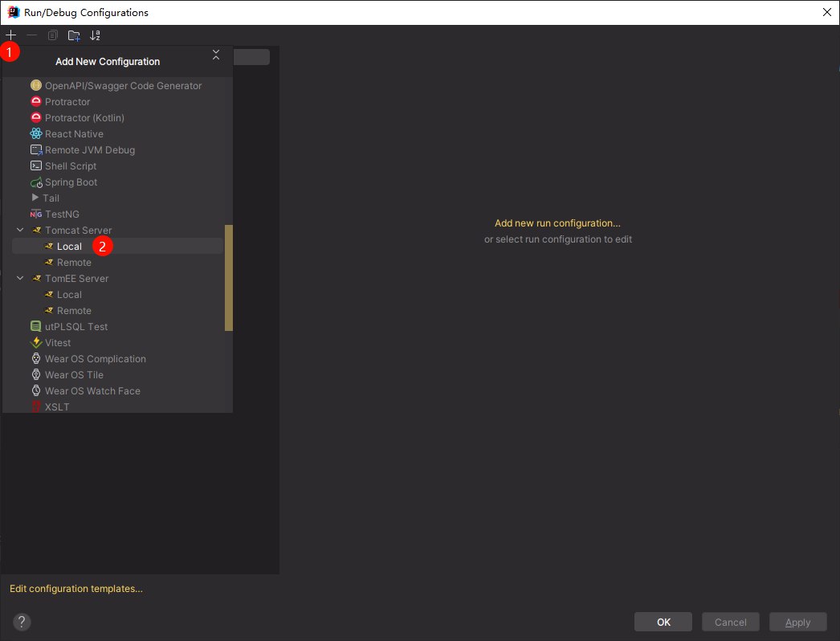This screenshot has height=641, width=840.
Task: Click the Sort Configurations alphabetically icon
Action: tap(96, 35)
